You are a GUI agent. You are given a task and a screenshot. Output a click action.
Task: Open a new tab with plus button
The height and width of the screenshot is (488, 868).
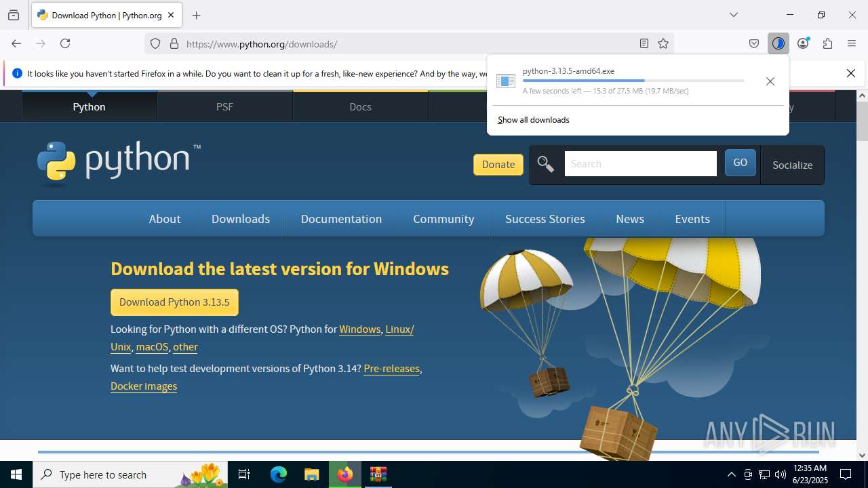pyautogui.click(x=196, y=15)
